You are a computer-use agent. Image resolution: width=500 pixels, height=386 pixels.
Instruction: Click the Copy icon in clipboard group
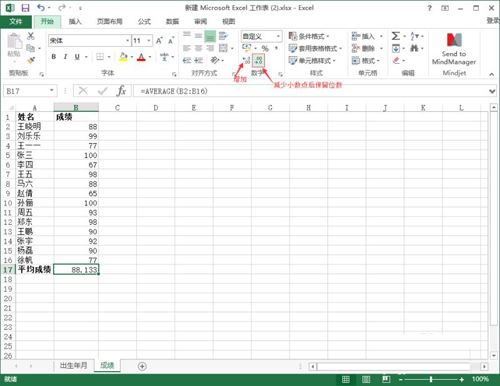(x=30, y=48)
